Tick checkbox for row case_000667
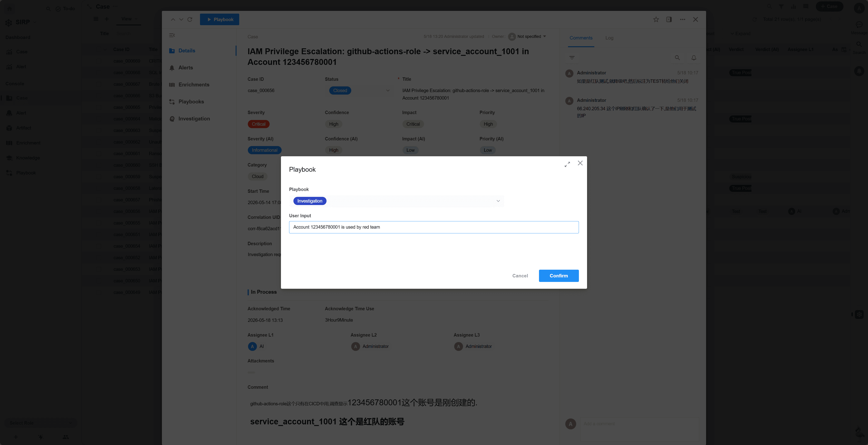The width and height of the screenshot is (868, 445). coord(99,84)
